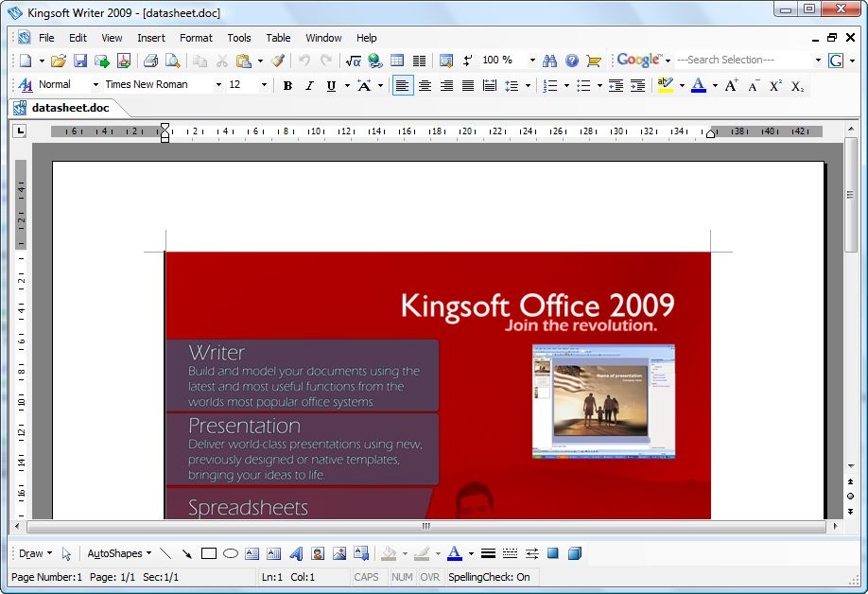The height and width of the screenshot is (594, 868).
Task: Open the Insert menu
Action: pos(151,38)
